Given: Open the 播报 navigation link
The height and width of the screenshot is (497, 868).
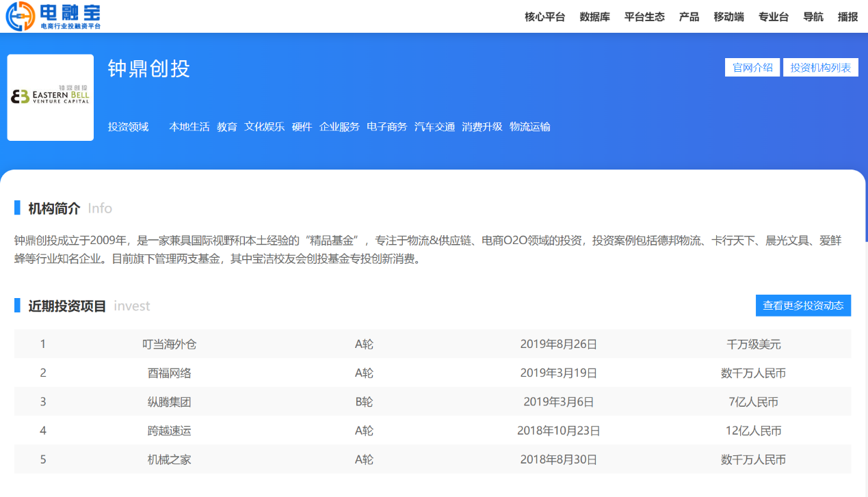Looking at the screenshot, I should pos(847,17).
